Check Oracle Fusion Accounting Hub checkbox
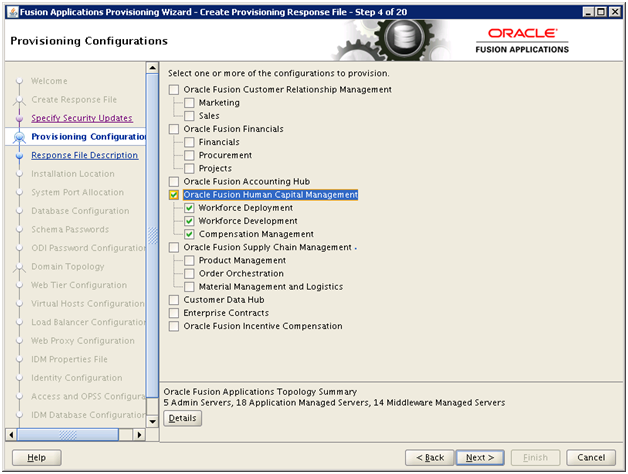This screenshot has width=628, height=474. click(x=174, y=182)
